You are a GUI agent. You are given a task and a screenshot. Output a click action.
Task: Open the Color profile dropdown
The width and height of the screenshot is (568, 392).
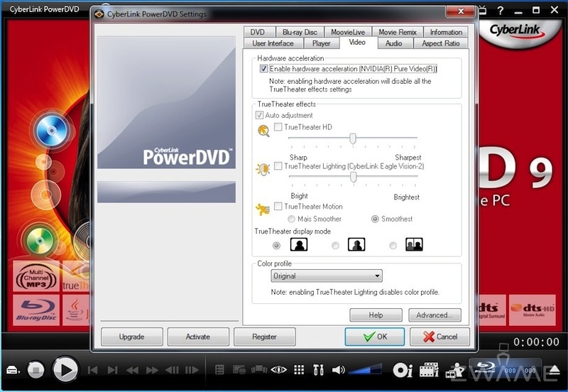point(327,276)
